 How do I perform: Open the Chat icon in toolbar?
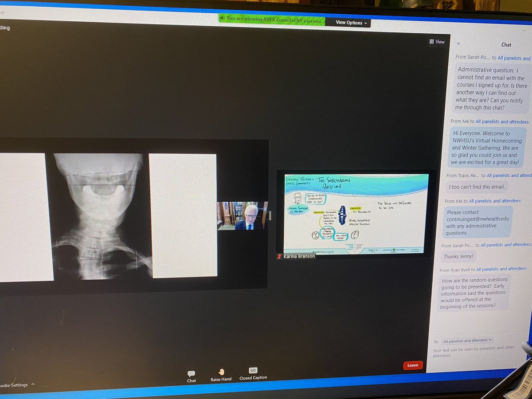pos(191,377)
